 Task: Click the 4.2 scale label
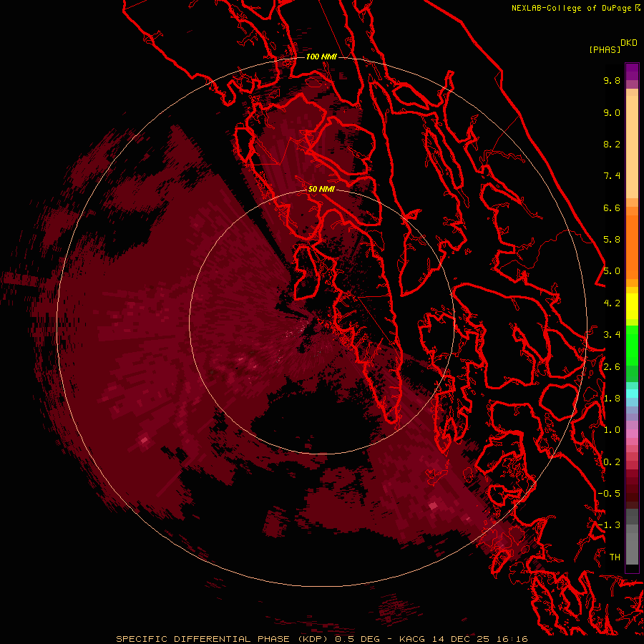pos(612,303)
